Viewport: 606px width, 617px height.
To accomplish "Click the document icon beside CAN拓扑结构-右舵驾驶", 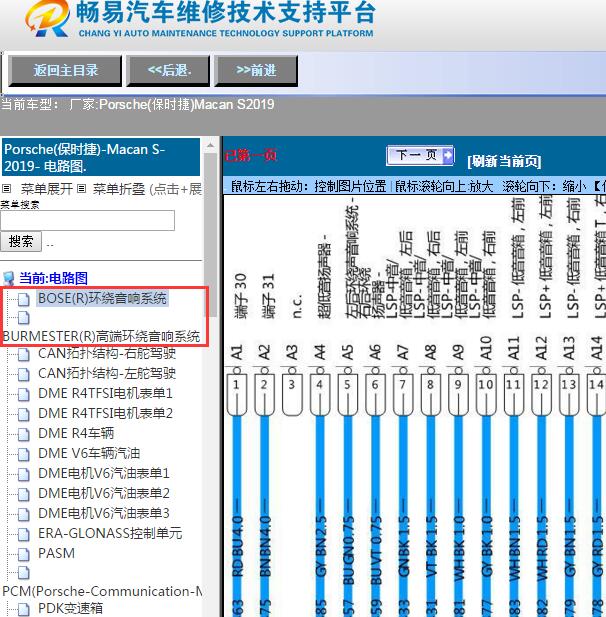I will click(24, 355).
